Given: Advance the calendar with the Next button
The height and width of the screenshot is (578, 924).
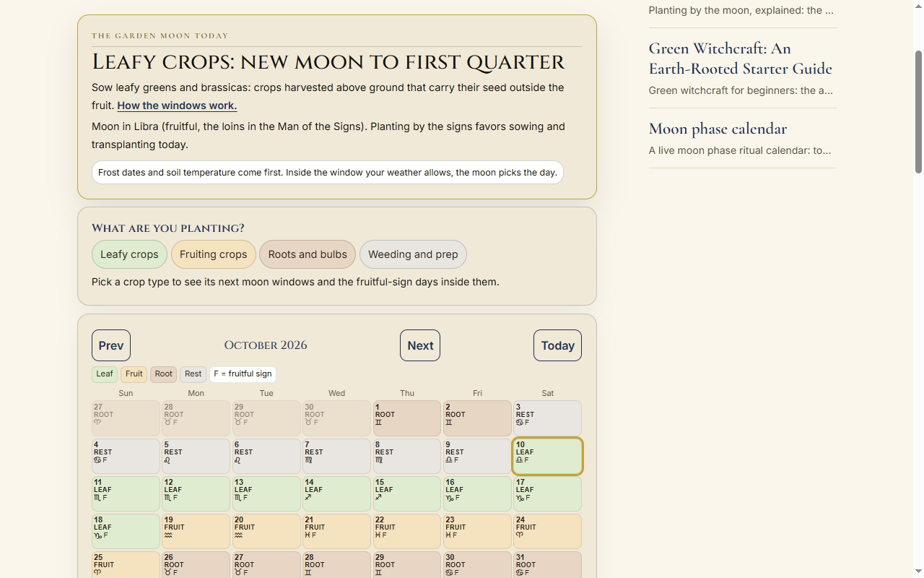Looking at the screenshot, I should tap(420, 345).
